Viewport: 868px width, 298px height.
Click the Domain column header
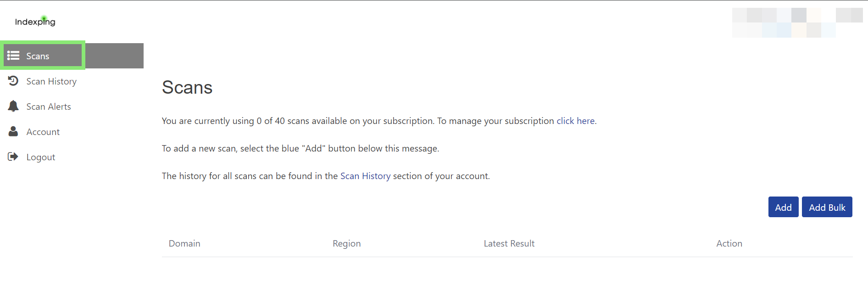[x=184, y=243]
